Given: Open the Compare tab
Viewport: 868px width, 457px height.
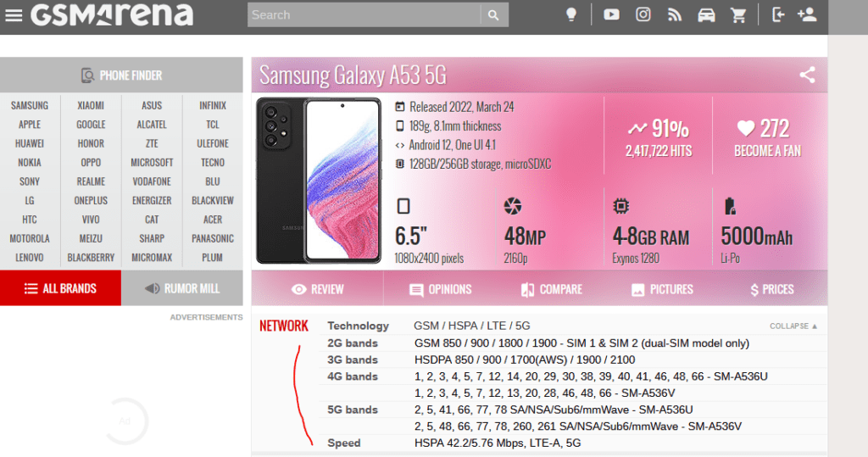Looking at the screenshot, I should tap(551, 289).
